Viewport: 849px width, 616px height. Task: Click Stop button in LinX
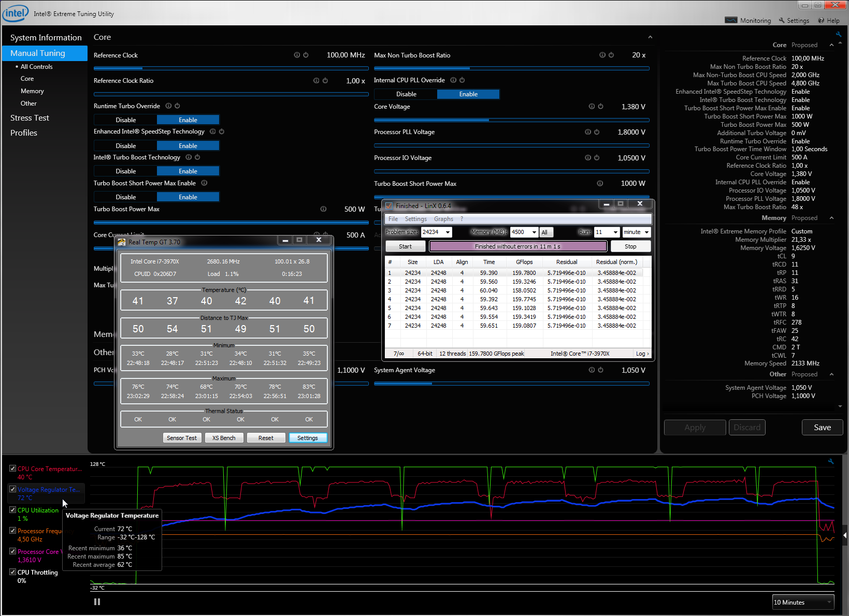[x=630, y=246]
